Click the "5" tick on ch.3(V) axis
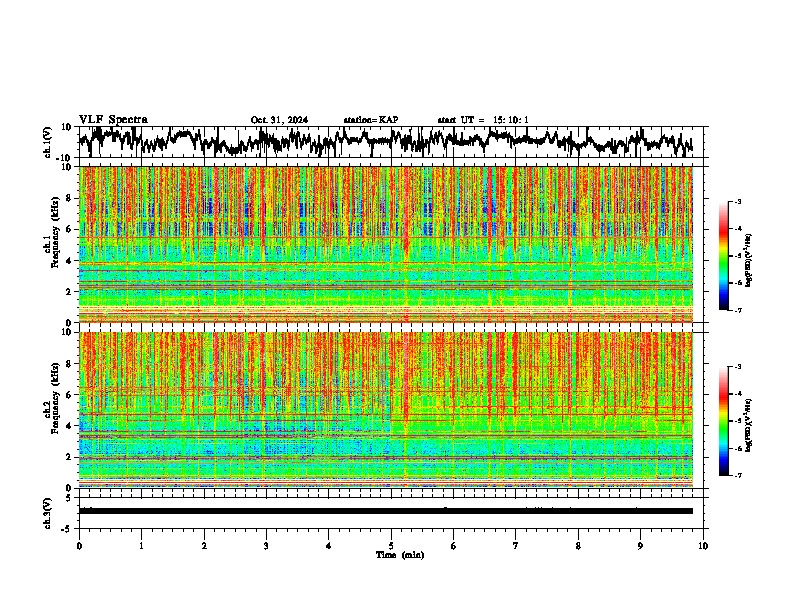792x612 pixels. pos(69,497)
